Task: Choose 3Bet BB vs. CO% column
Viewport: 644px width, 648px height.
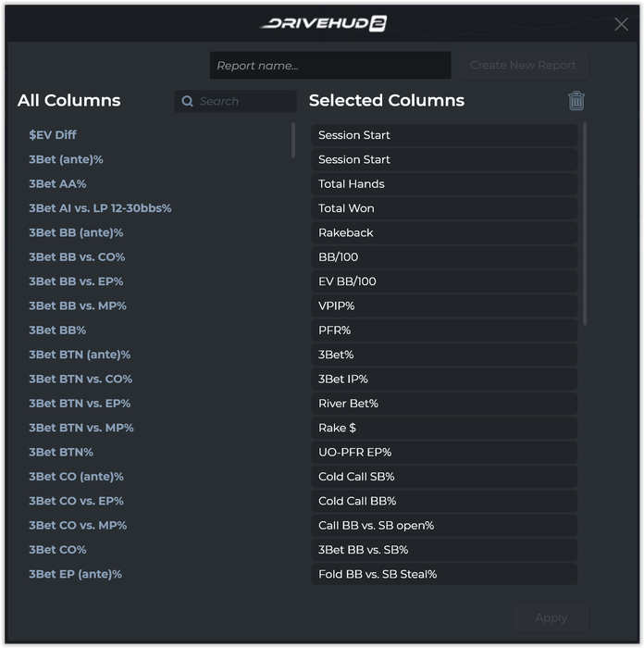Action: click(77, 257)
